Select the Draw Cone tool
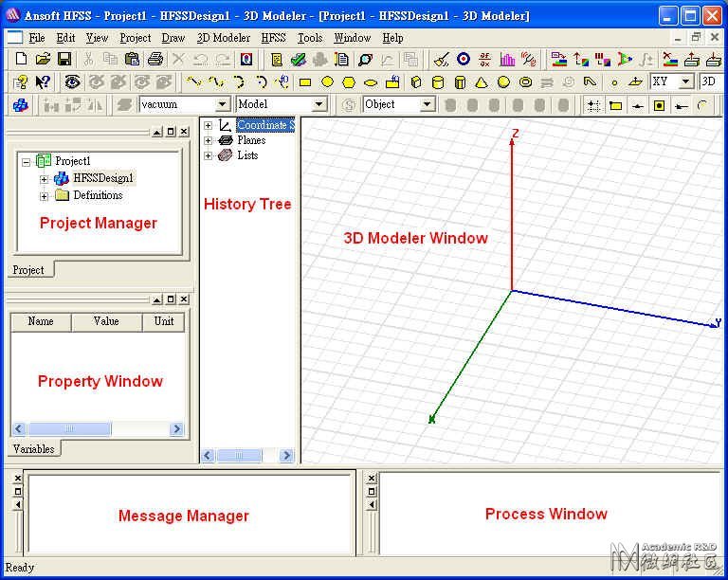The image size is (728, 580). tap(482, 82)
